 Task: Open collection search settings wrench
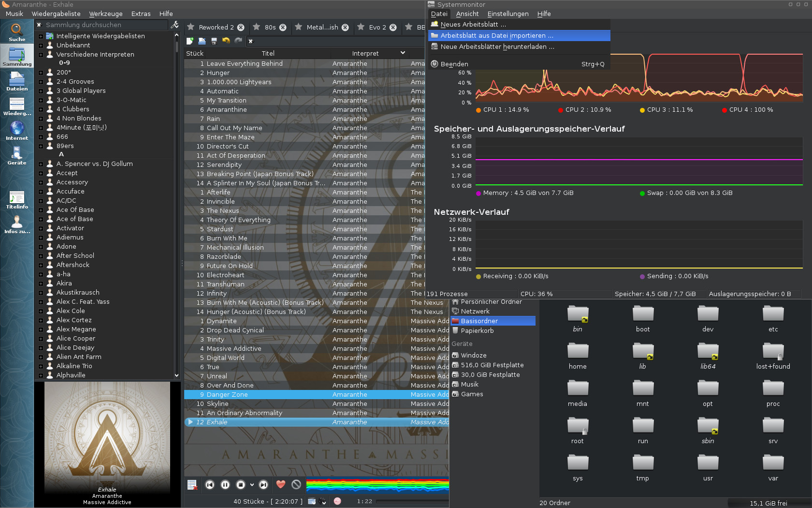(x=175, y=24)
